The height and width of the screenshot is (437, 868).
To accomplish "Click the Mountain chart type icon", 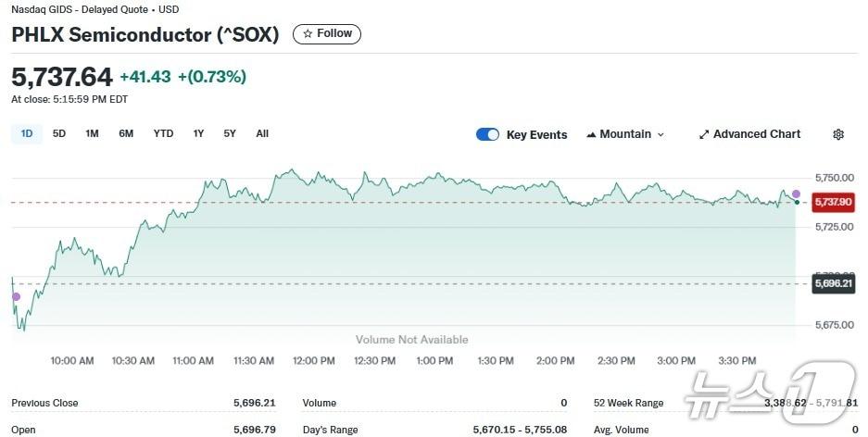I will tap(591, 134).
